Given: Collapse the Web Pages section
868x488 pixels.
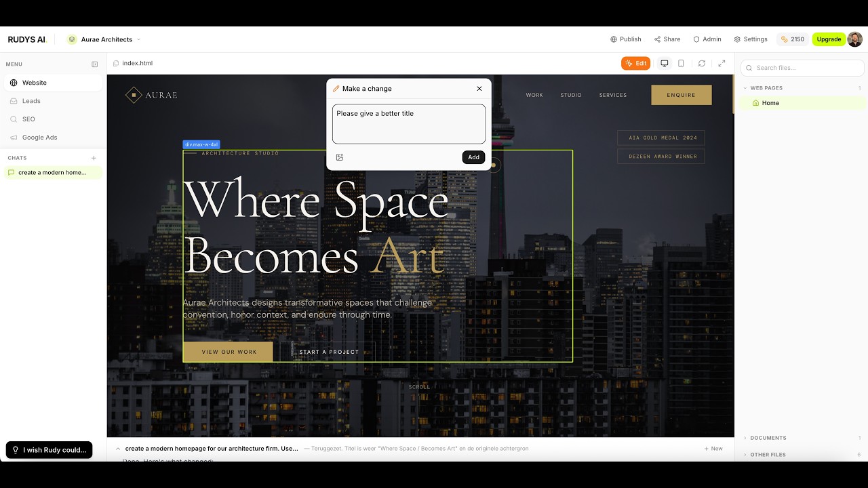Looking at the screenshot, I should coord(802,88).
